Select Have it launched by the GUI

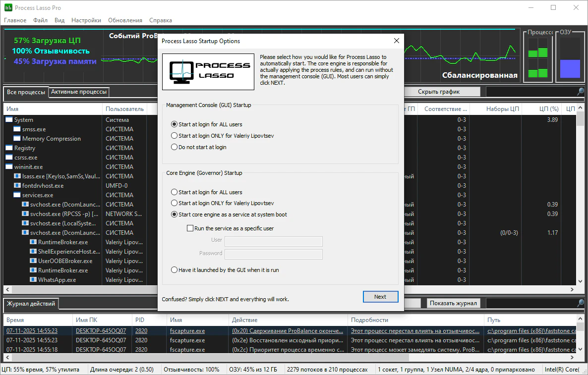click(225, 269)
